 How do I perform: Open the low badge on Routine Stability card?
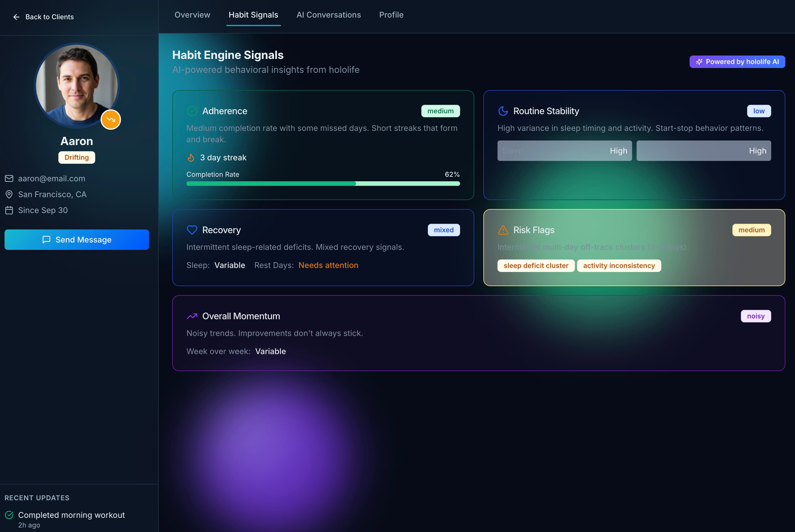point(759,111)
